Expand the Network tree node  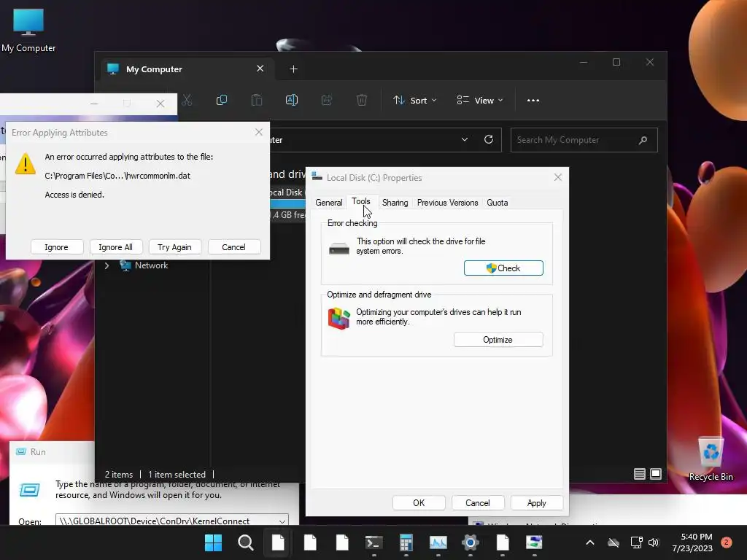pos(107,265)
